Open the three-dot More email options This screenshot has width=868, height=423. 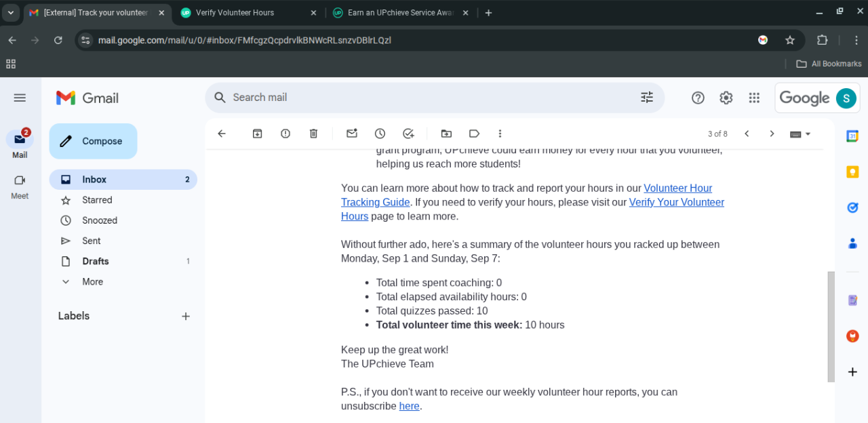[x=500, y=134]
